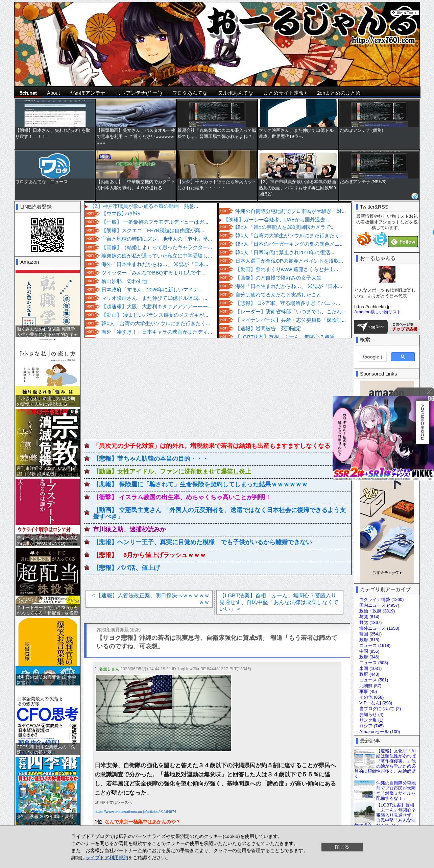This screenshot has width=434, height=868.
Task: Click the blue Google search magnifier button
Action: tap(403, 357)
